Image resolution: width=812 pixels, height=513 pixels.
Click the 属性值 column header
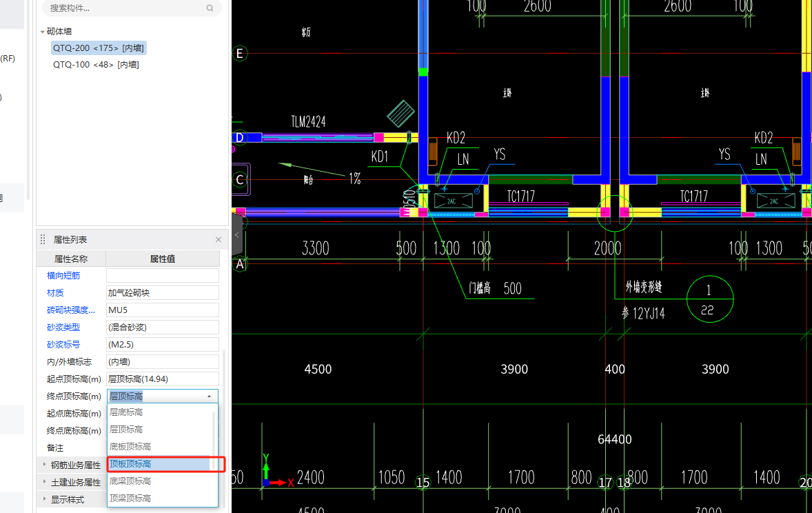tap(163, 259)
